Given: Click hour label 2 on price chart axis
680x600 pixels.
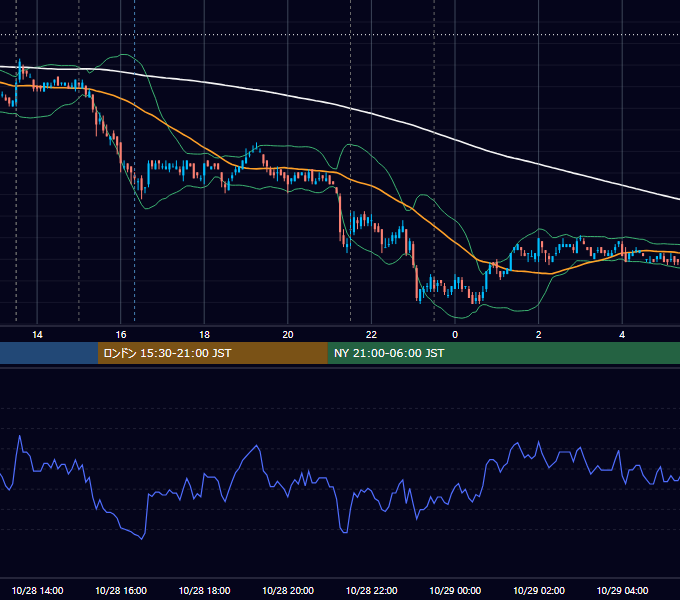Looking at the screenshot, I should pyautogui.click(x=539, y=335).
